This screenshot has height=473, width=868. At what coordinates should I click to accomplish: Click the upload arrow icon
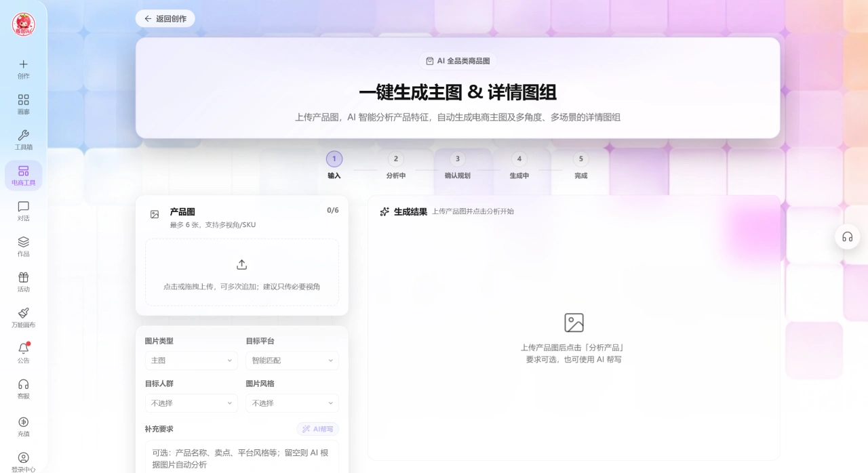click(241, 264)
